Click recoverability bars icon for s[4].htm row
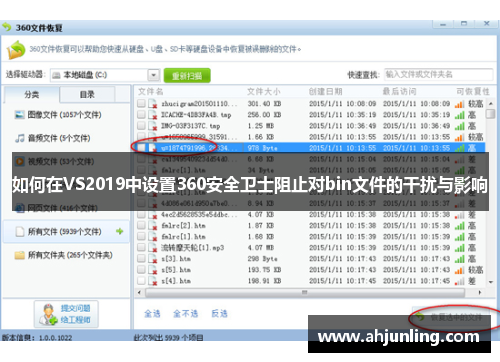The image size is (500, 362). [x=459, y=281]
